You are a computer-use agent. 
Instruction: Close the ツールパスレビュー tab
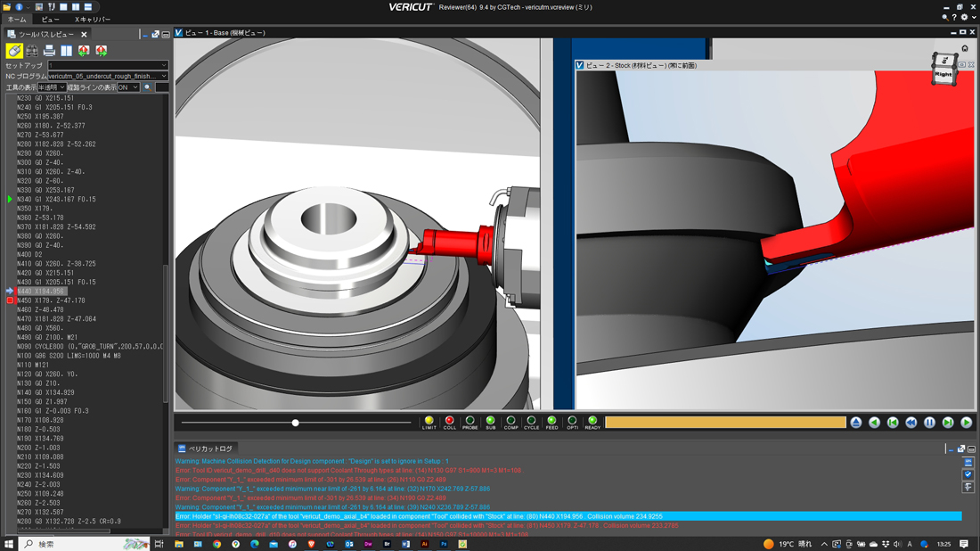[x=84, y=35]
